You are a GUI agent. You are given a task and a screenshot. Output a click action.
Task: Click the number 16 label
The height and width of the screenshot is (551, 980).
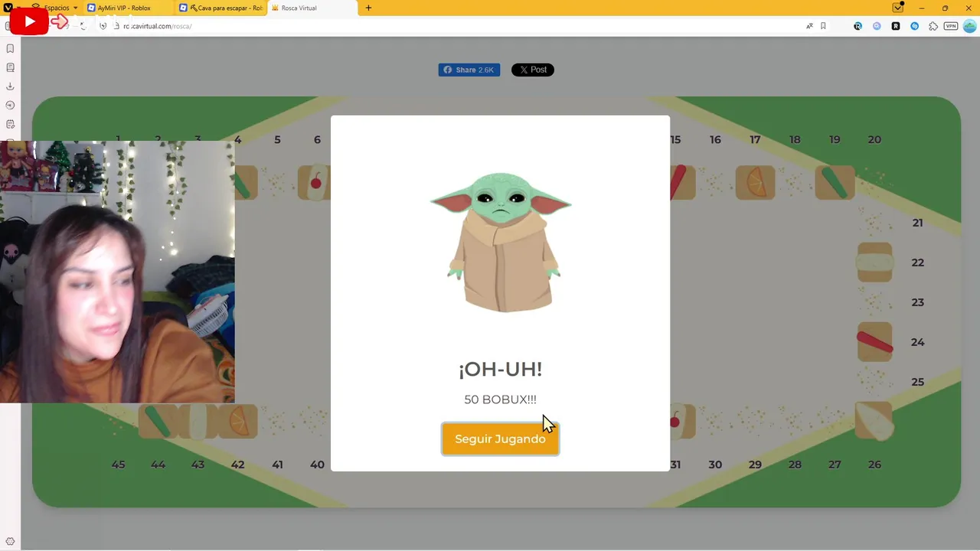pos(715,139)
